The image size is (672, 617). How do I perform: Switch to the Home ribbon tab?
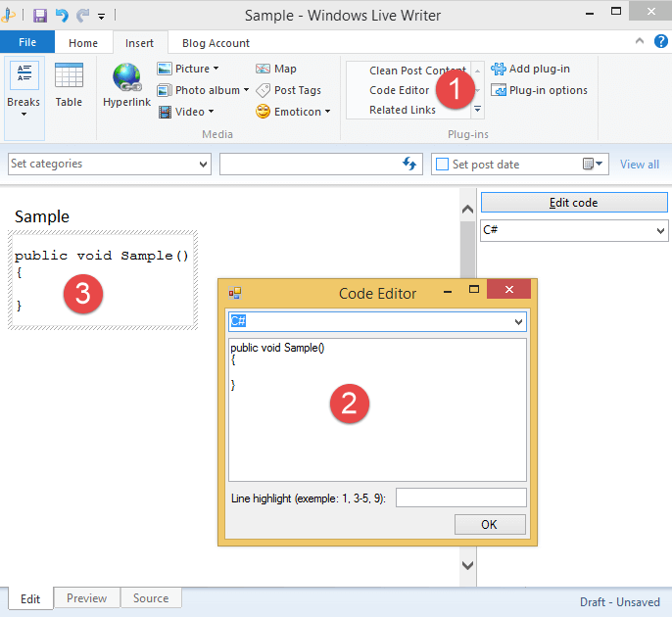pyautogui.click(x=83, y=43)
